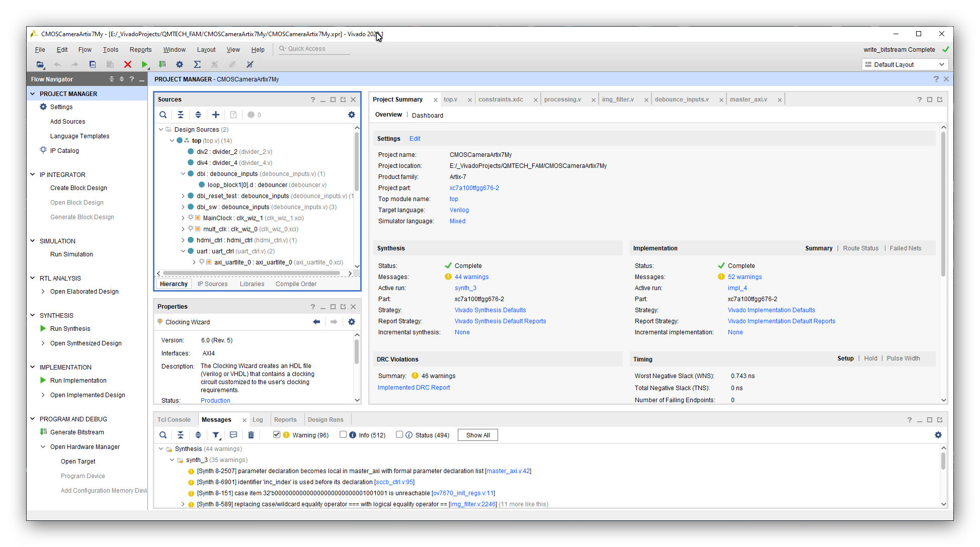Search in the Sources panel
The image size is (980, 547).
(163, 115)
